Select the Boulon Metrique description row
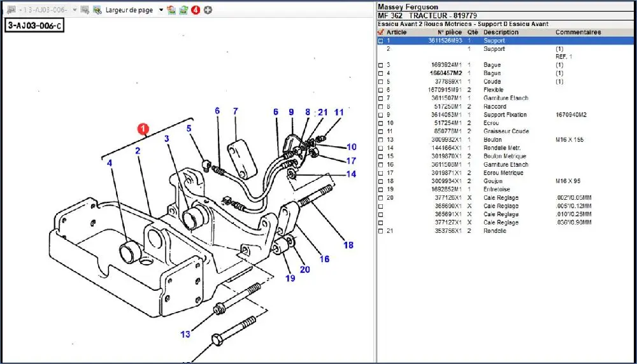Image resolution: width=637 pixels, height=364 pixels. tap(505, 156)
